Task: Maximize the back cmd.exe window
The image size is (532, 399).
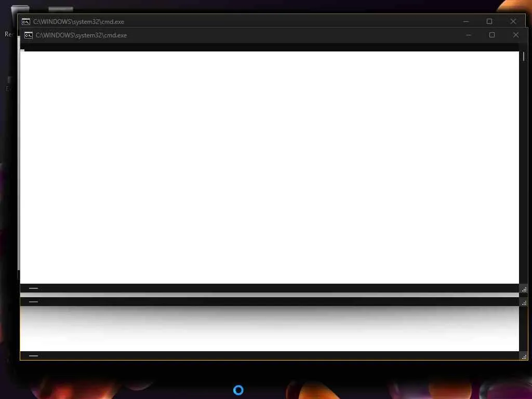Action: tap(489, 21)
